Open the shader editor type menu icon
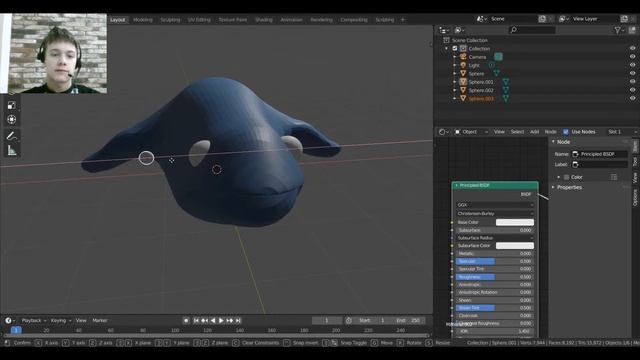The width and height of the screenshot is (640, 360). 443,132
